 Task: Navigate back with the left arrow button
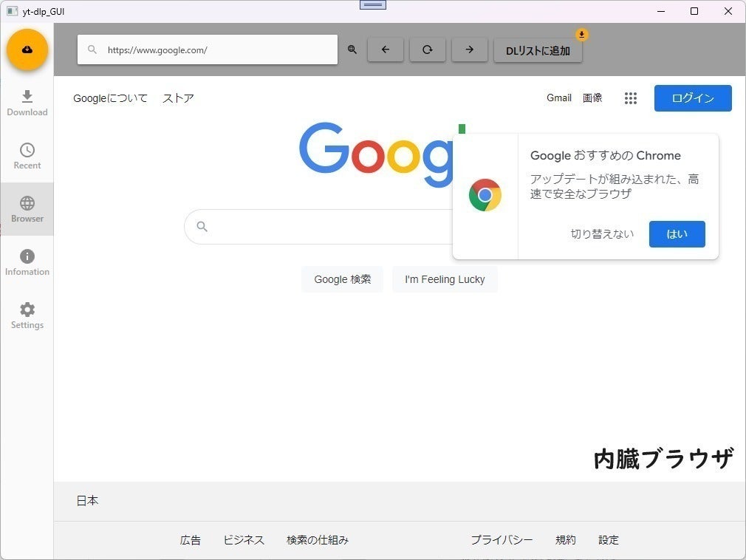point(385,49)
